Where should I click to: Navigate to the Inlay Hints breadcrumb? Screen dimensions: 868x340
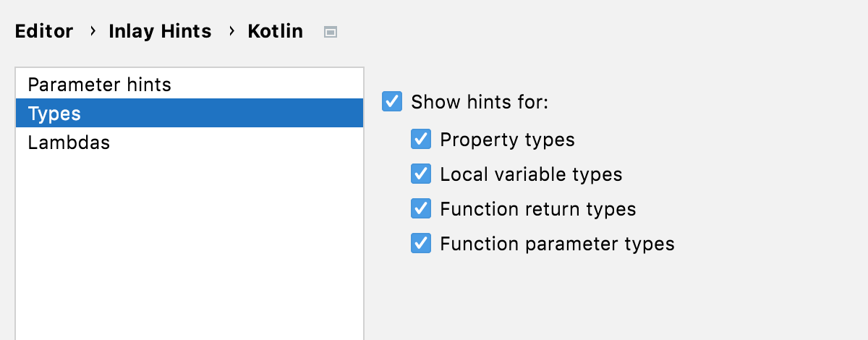coord(160,32)
